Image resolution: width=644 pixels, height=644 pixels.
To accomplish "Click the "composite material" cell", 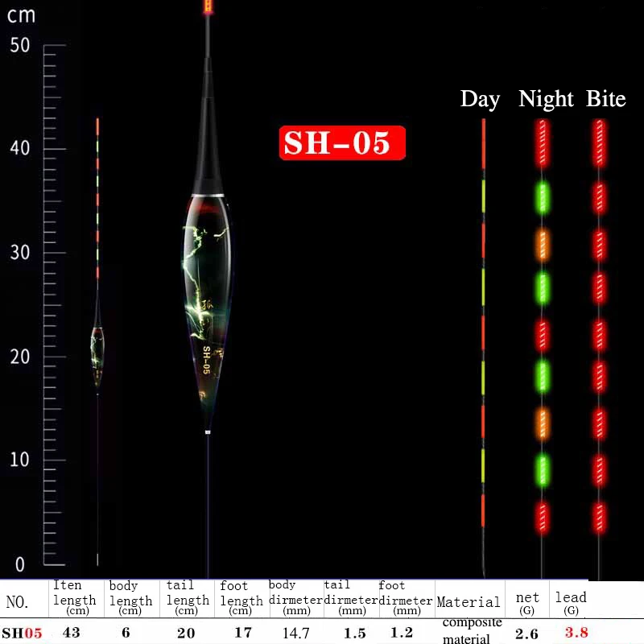I will pos(472,631).
